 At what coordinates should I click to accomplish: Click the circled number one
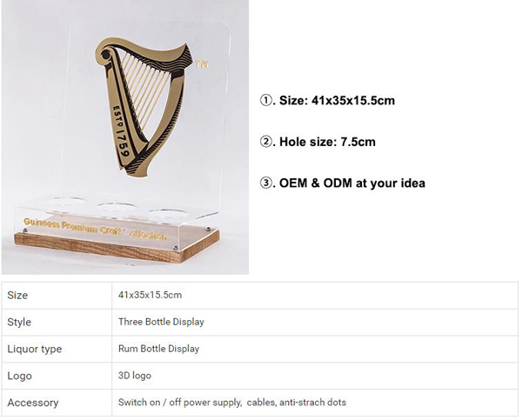point(266,100)
